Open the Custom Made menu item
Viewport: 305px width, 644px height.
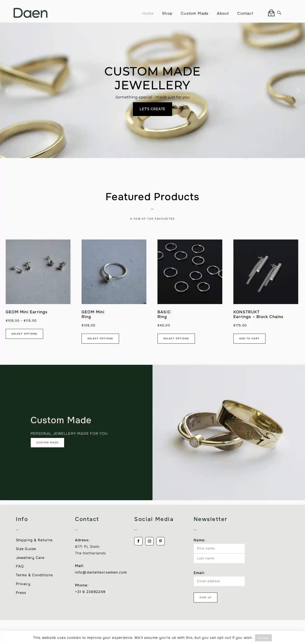coord(195,13)
